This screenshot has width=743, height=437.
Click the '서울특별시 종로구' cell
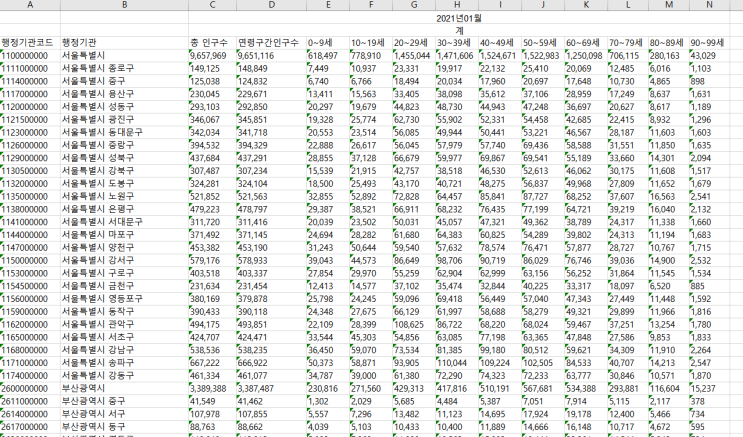click(124, 68)
